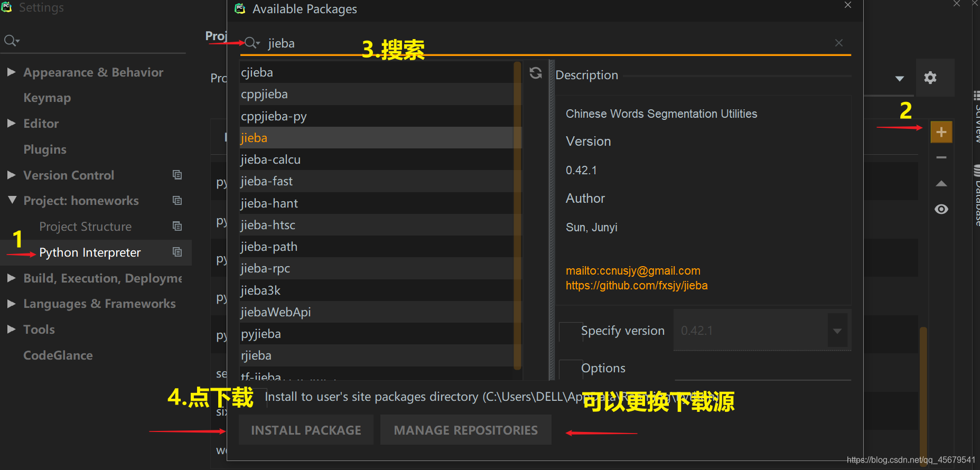Enable the Options checkbox
This screenshot has width=980, height=470.
point(570,369)
